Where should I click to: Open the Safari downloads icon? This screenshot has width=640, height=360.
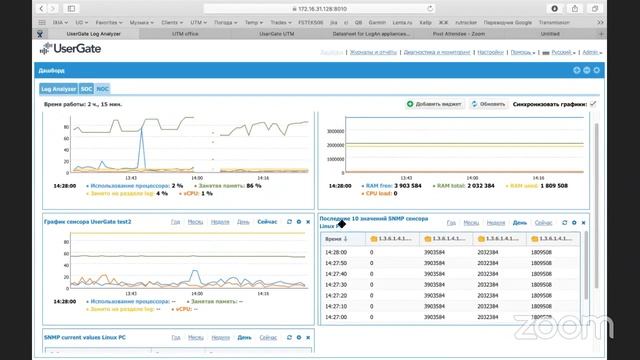click(554, 9)
